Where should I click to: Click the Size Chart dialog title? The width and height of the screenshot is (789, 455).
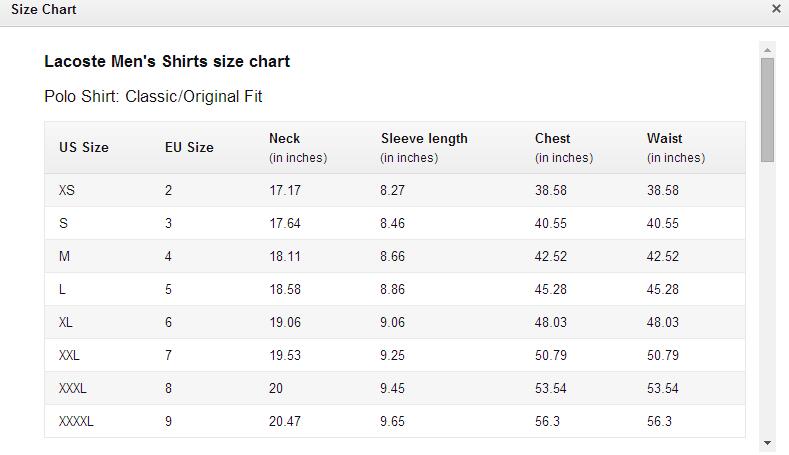pyautogui.click(x=44, y=9)
